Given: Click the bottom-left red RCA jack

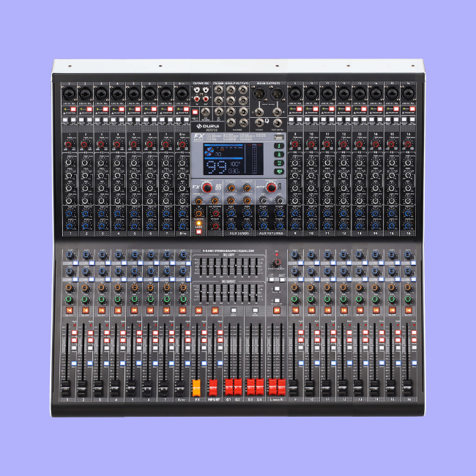Looking at the screenshot, I should click(x=197, y=99).
